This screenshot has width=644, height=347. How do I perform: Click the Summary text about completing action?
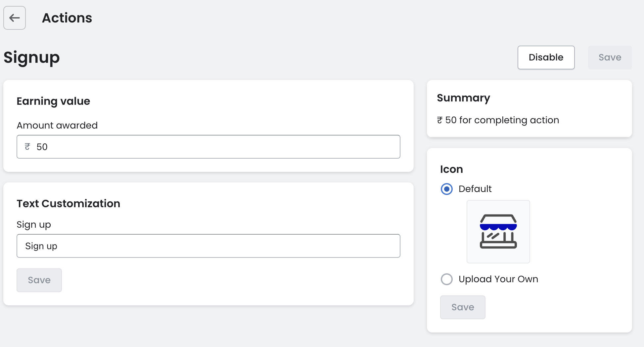click(498, 120)
